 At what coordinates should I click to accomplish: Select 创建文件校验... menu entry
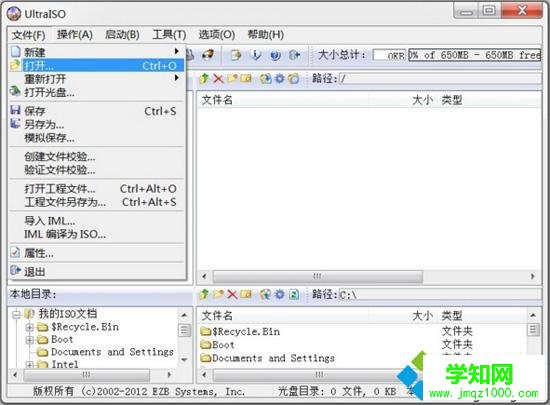pyautogui.click(x=97, y=156)
